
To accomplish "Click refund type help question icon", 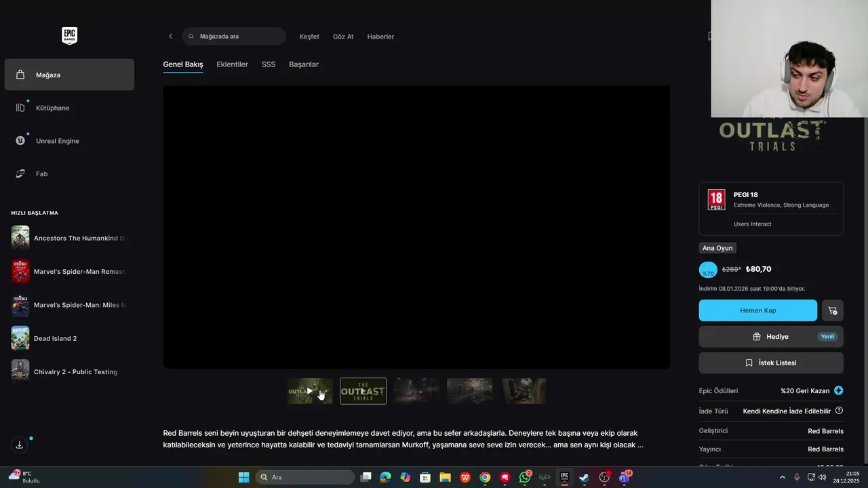I will click(839, 411).
